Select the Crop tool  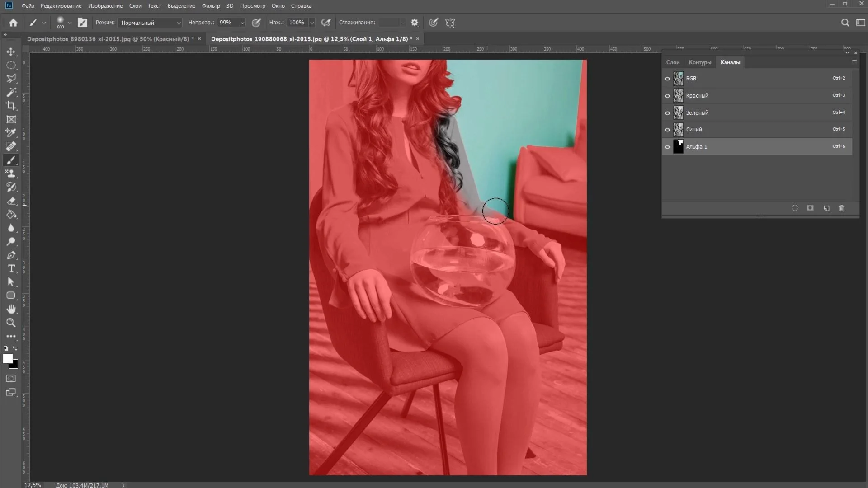pyautogui.click(x=11, y=106)
